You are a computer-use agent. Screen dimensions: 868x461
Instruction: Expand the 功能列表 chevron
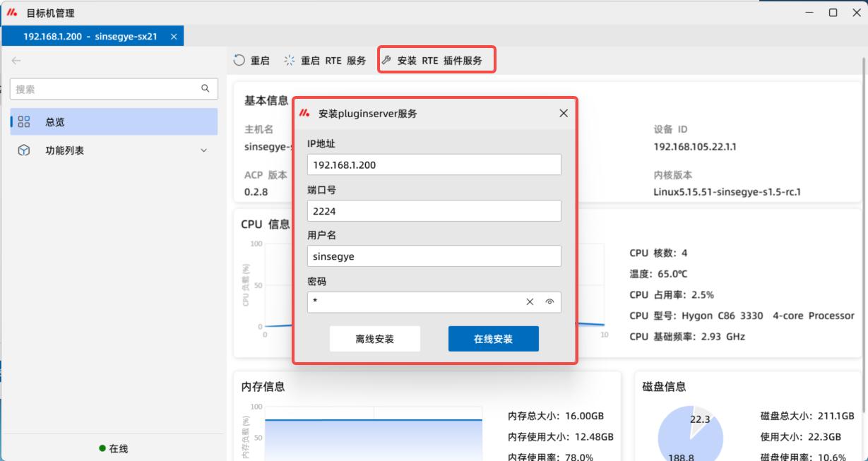204,150
